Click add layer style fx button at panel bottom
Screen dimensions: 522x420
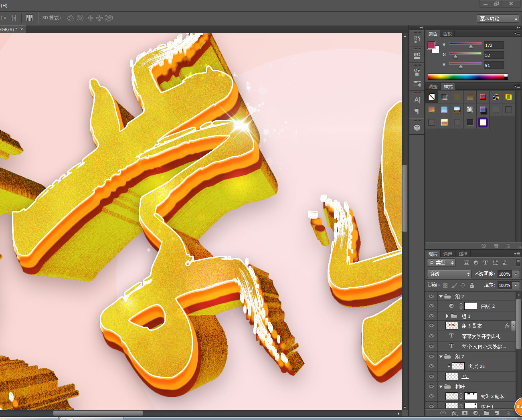click(454, 413)
